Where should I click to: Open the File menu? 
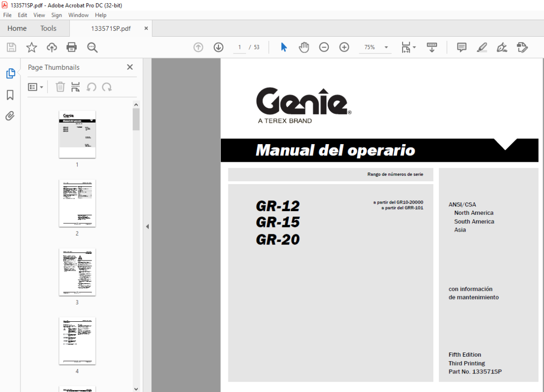point(7,15)
